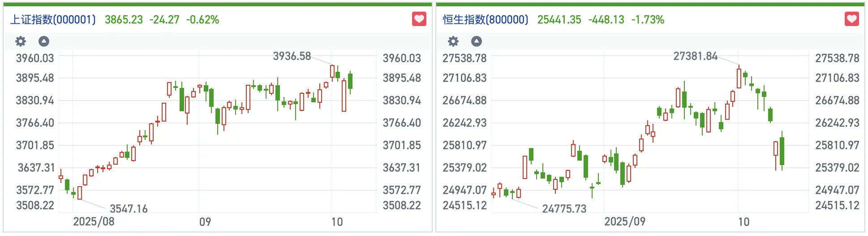Click the 3547.16 low marker label
Screen dimensions: 868x236
[129, 209]
